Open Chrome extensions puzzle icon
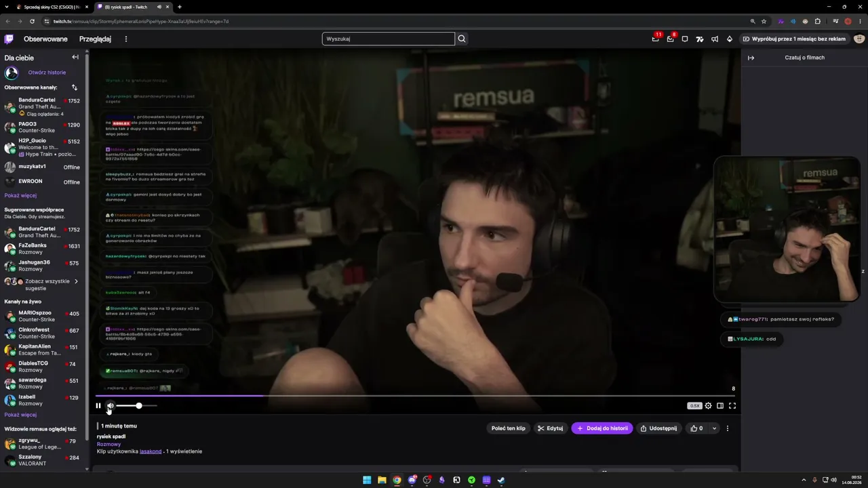Image resolution: width=868 pixels, height=488 pixels. point(818,21)
